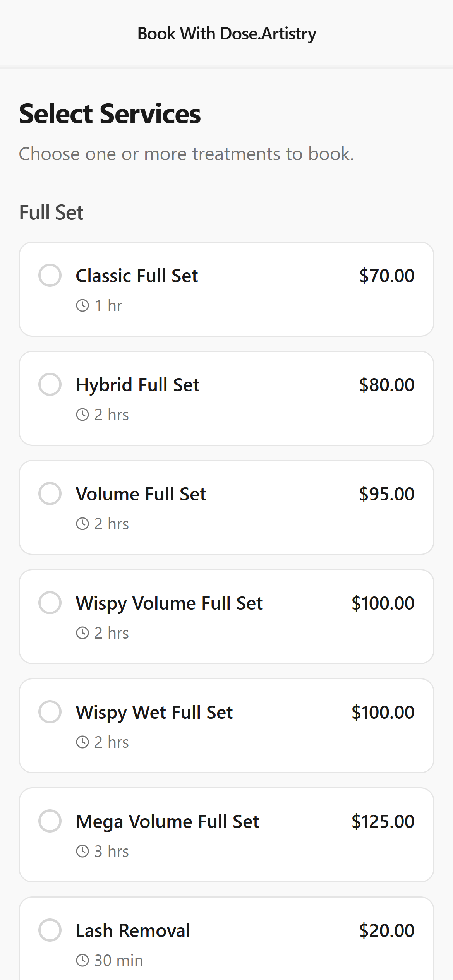The image size is (453, 980).
Task: Click the clock icon under Classic Full Set
Action: [x=82, y=305]
